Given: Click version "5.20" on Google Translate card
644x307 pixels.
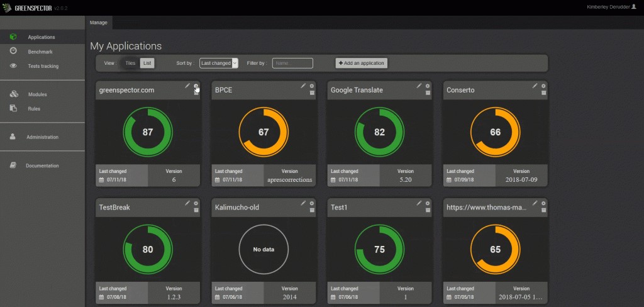Looking at the screenshot, I should [406, 180].
